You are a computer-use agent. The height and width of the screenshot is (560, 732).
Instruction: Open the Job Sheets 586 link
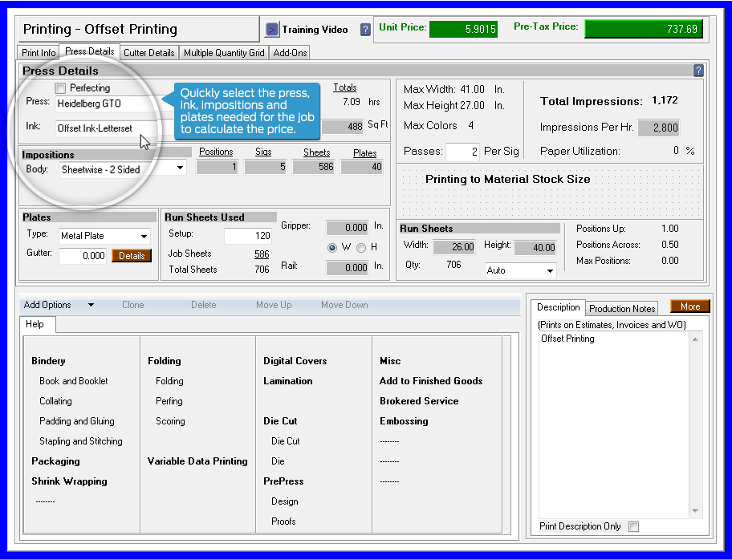(x=261, y=254)
